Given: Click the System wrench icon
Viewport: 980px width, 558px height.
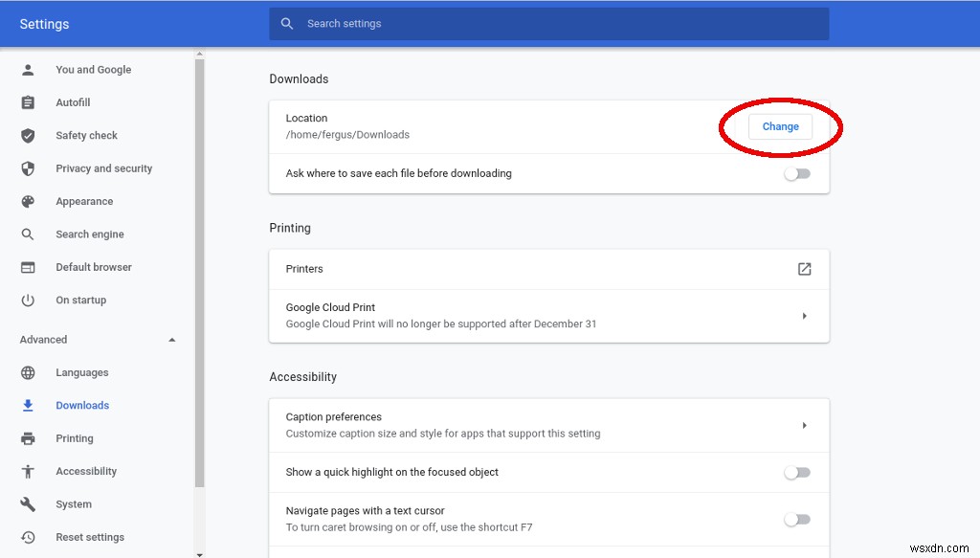Looking at the screenshot, I should point(28,504).
